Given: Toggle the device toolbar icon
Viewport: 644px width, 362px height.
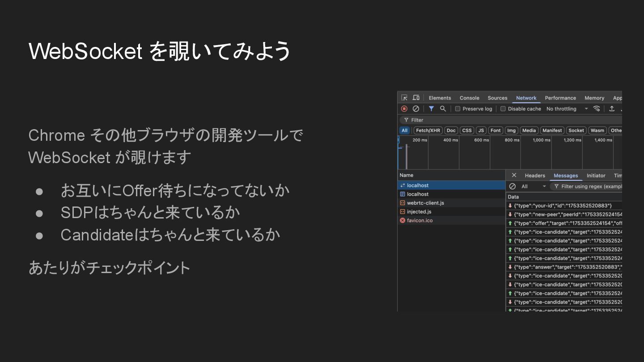Looking at the screenshot, I should 416,98.
